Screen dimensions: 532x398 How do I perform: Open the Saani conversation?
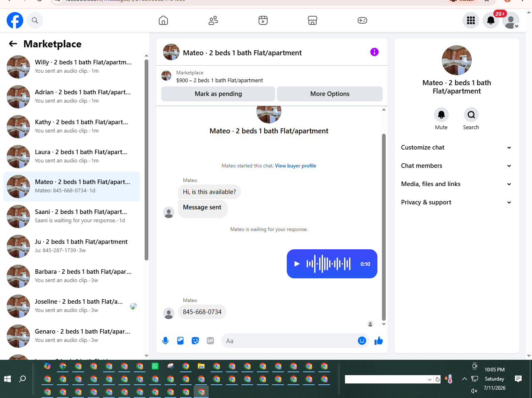(x=72, y=216)
